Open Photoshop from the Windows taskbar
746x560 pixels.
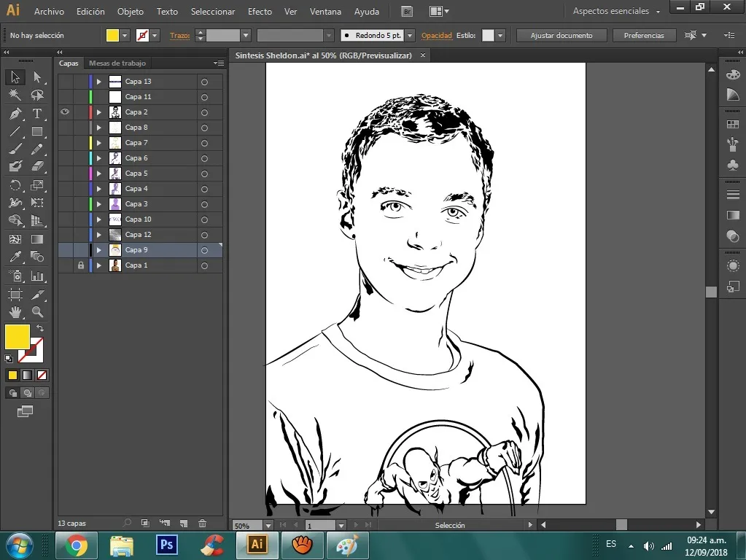167,545
